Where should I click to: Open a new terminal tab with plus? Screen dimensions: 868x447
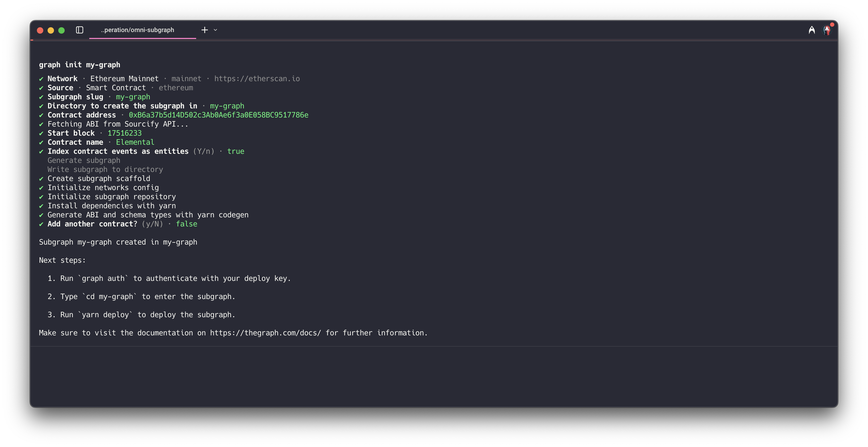(204, 30)
